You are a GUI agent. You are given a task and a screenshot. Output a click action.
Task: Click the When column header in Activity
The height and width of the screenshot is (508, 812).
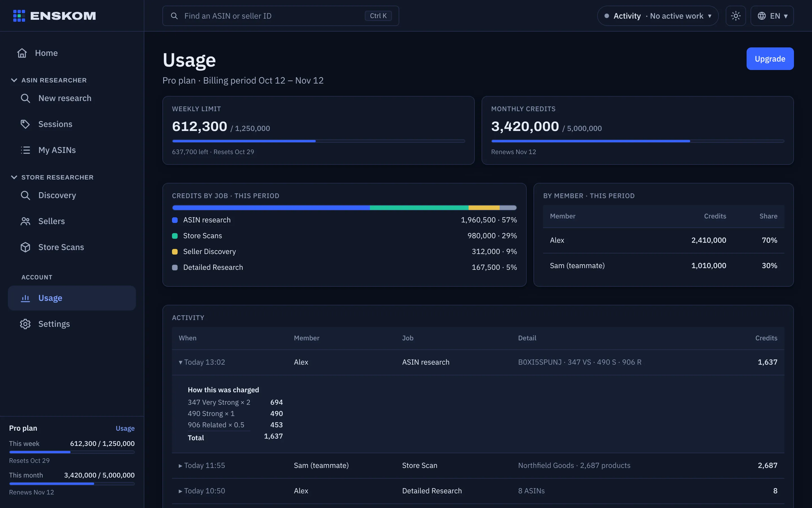click(187, 338)
